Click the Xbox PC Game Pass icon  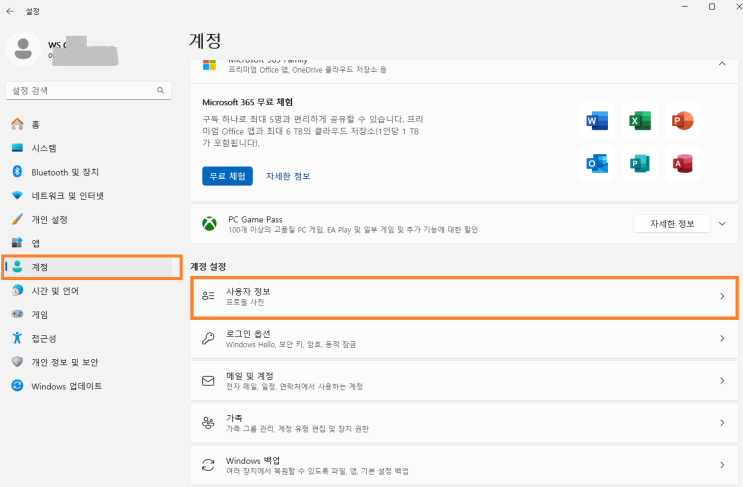(209, 224)
